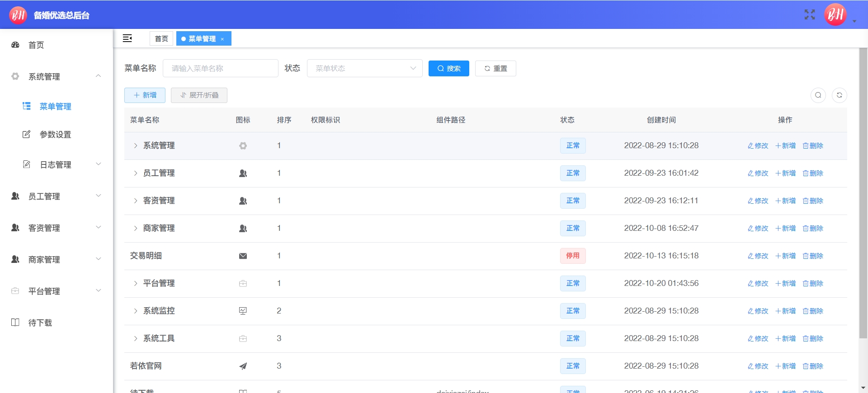Click the 2022-10-13 16:15:18 timestamp
868x393 pixels.
(x=661, y=256)
